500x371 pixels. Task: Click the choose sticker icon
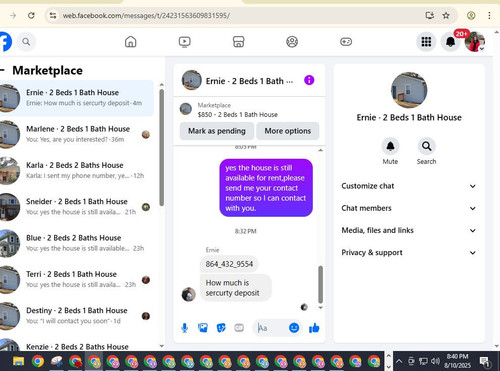point(221,328)
